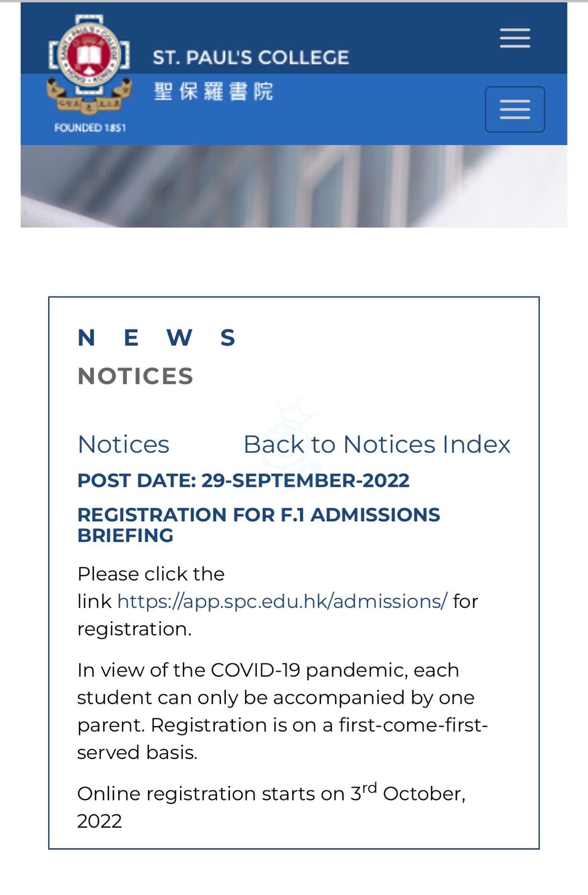588x895 pixels.
Task: Click the online registration start date line
Action: [271, 794]
